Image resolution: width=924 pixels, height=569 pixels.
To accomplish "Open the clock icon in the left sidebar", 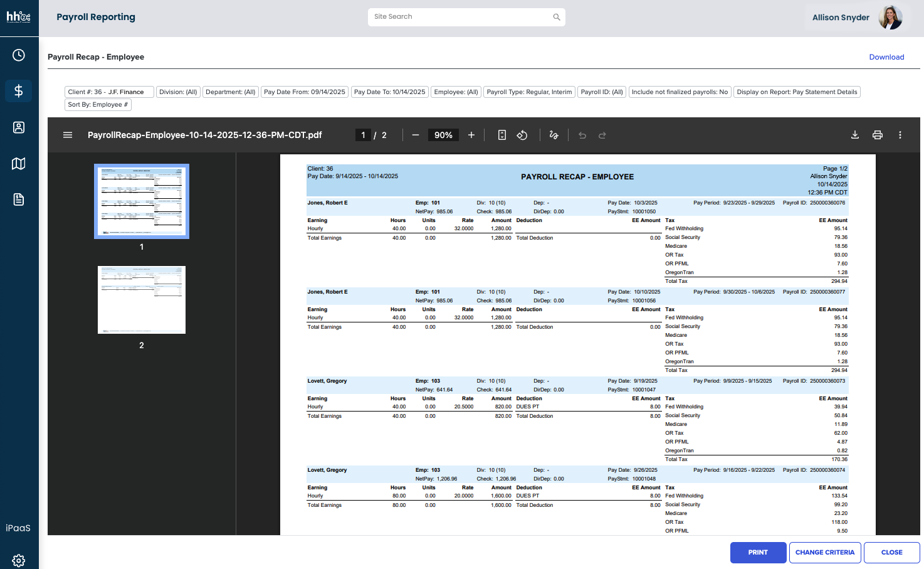I will (x=19, y=55).
